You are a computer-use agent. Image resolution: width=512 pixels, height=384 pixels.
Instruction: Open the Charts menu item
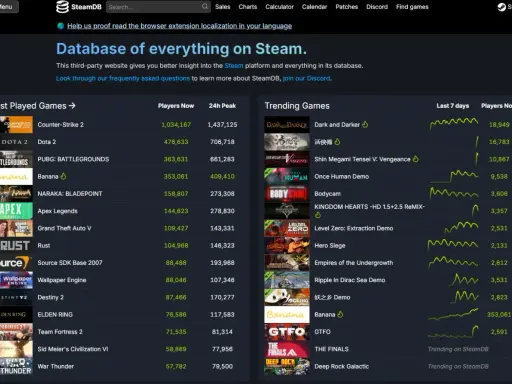tap(248, 7)
